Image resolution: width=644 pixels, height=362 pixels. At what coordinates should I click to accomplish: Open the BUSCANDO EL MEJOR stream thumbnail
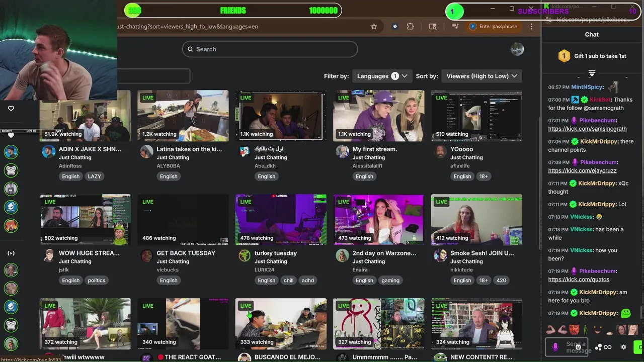click(x=281, y=324)
